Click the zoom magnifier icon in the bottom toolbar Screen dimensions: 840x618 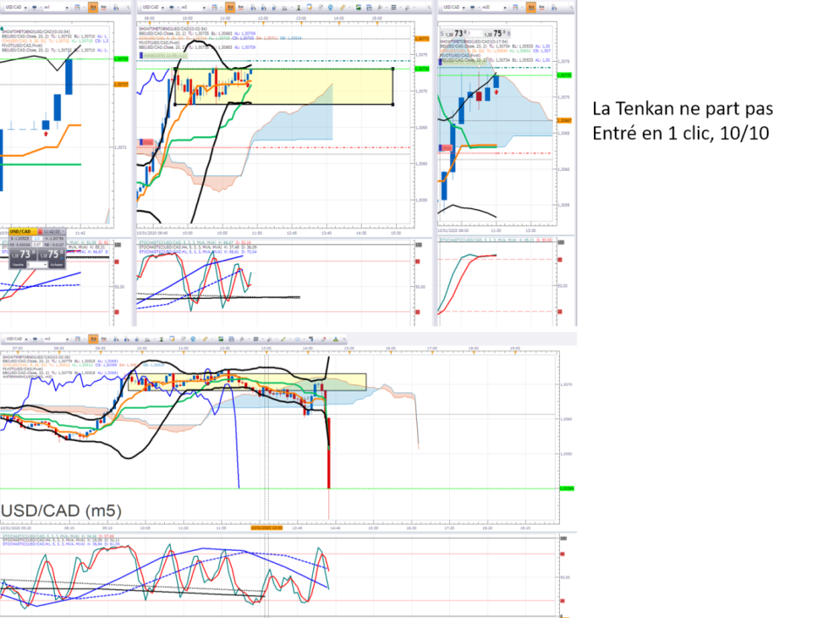tap(242, 339)
